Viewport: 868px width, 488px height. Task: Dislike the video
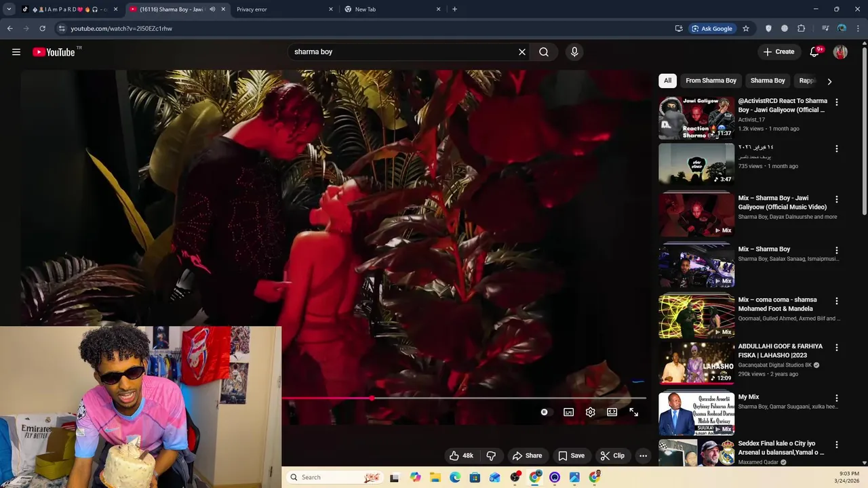[x=491, y=455]
